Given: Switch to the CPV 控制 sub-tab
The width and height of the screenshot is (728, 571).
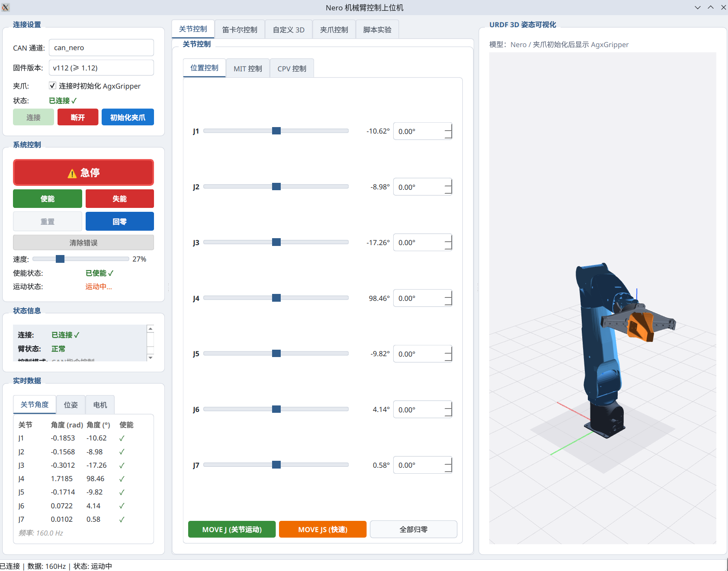Looking at the screenshot, I should tap(292, 68).
